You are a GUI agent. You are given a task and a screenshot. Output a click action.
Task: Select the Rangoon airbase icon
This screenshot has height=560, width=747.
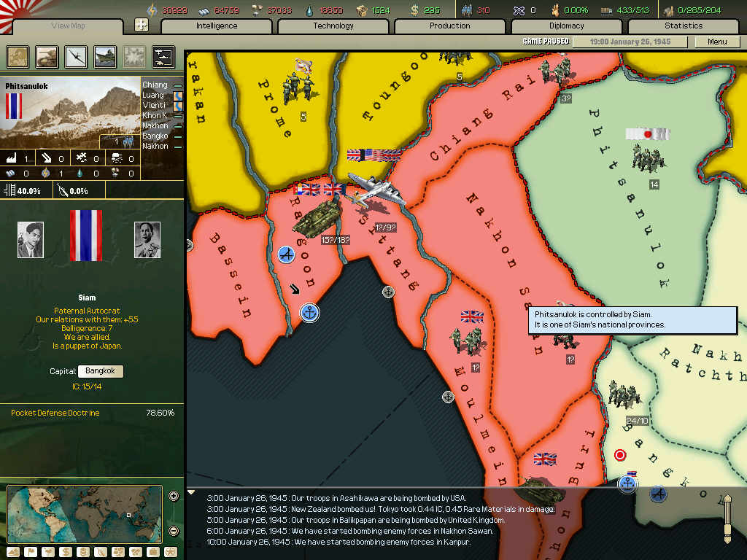pos(286,254)
